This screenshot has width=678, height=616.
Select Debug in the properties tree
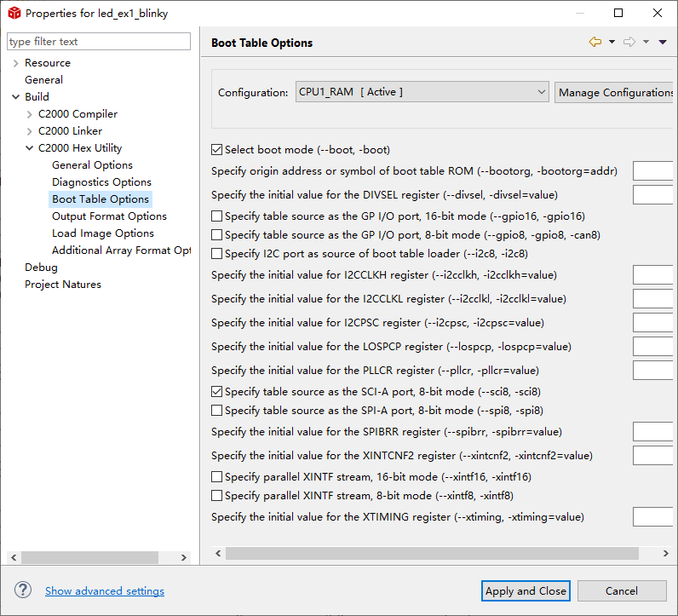41,268
